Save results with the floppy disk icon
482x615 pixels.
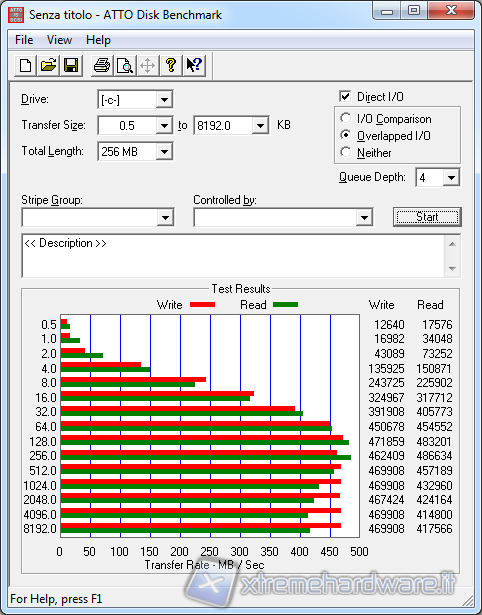(x=71, y=66)
